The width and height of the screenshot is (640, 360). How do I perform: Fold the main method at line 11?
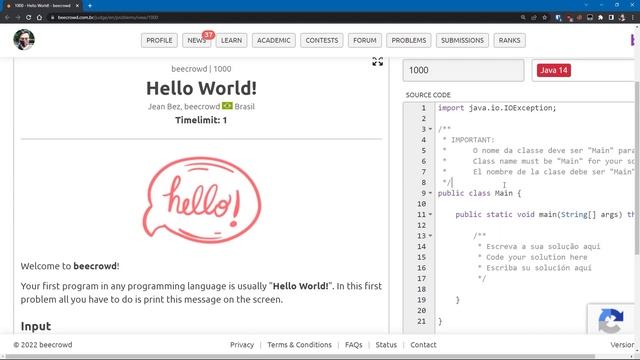(430, 215)
